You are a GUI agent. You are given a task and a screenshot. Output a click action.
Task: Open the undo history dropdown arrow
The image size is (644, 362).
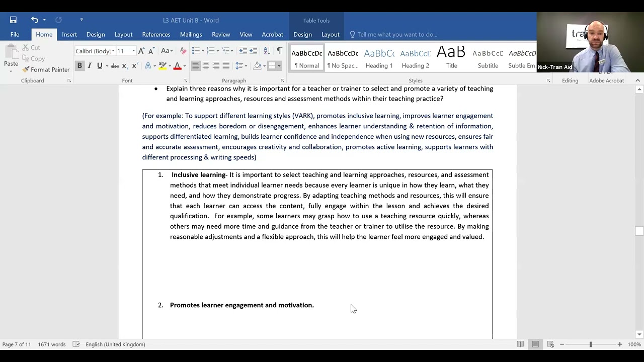44,20
